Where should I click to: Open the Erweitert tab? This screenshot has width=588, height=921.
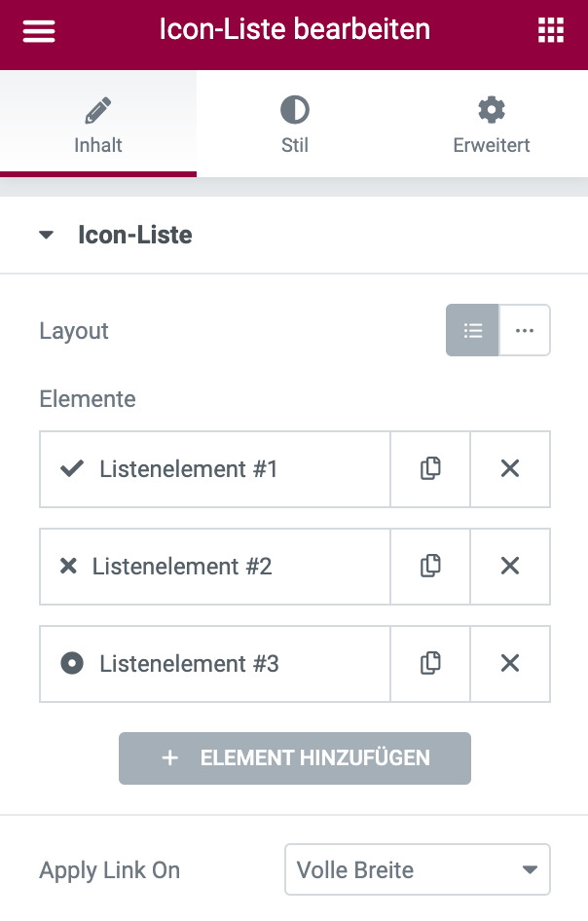click(x=491, y=124)
